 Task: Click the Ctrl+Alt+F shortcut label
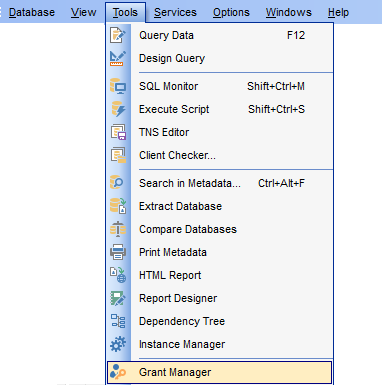(281, 183)
